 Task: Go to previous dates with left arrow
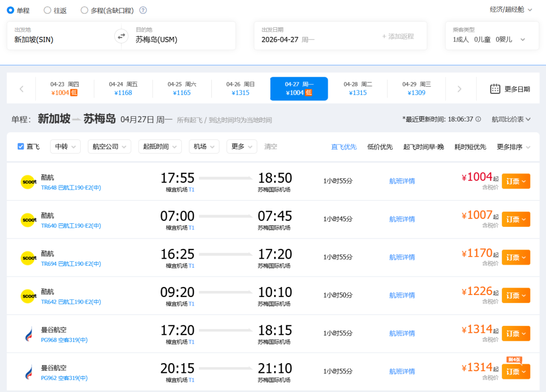(x=21, y=89)
